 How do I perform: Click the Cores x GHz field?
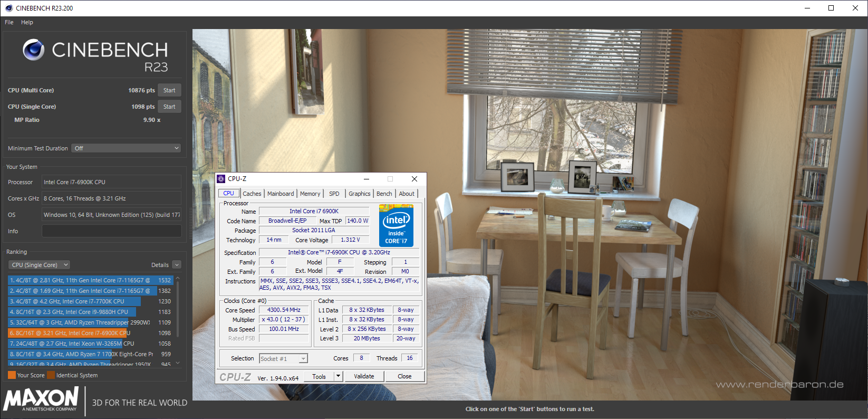coord(112,198)
